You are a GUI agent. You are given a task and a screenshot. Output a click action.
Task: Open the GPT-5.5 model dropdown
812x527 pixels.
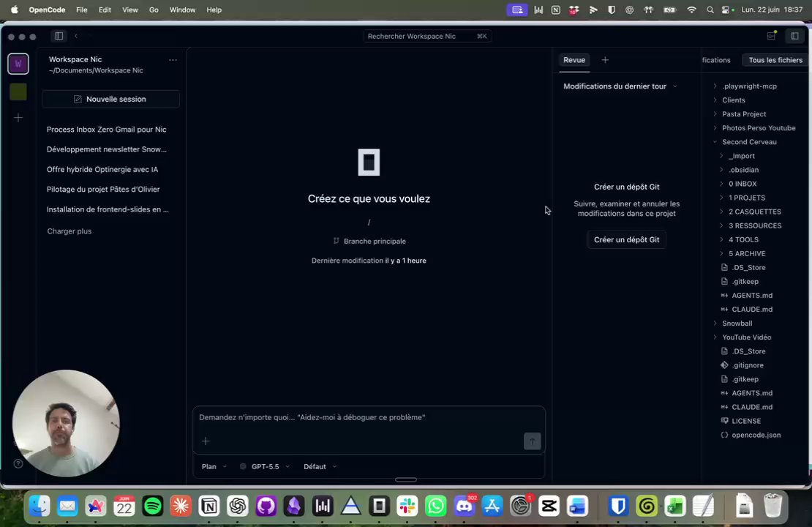coord(265,466)
